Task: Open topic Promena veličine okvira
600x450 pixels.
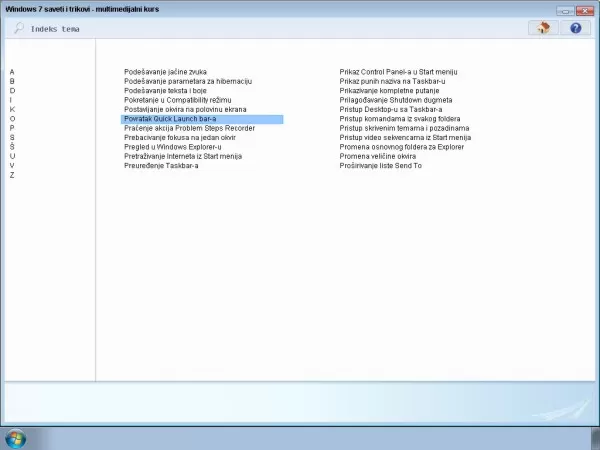Action: (378, 156)
